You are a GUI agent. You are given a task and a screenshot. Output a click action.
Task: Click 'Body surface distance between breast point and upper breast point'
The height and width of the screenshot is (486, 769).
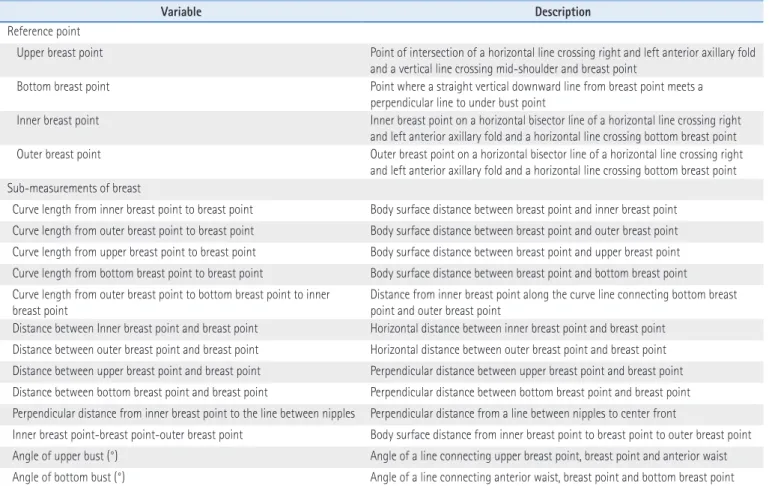coord(525,252)
